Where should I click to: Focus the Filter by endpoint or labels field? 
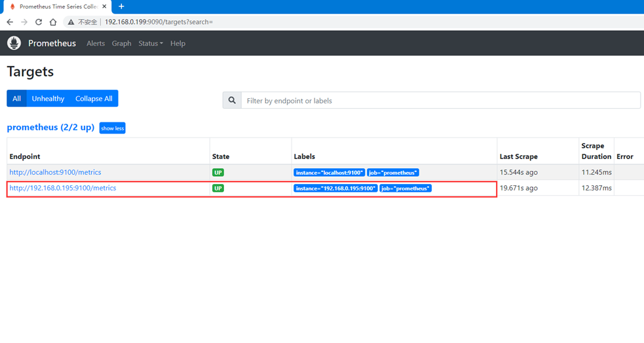pyautogui.click(x=441, y=101)
